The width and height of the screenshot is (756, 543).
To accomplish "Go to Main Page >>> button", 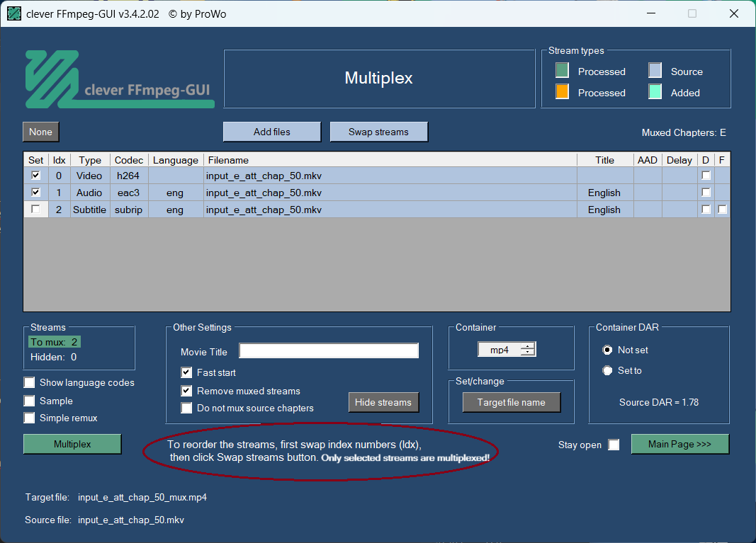I will [679, 444].
